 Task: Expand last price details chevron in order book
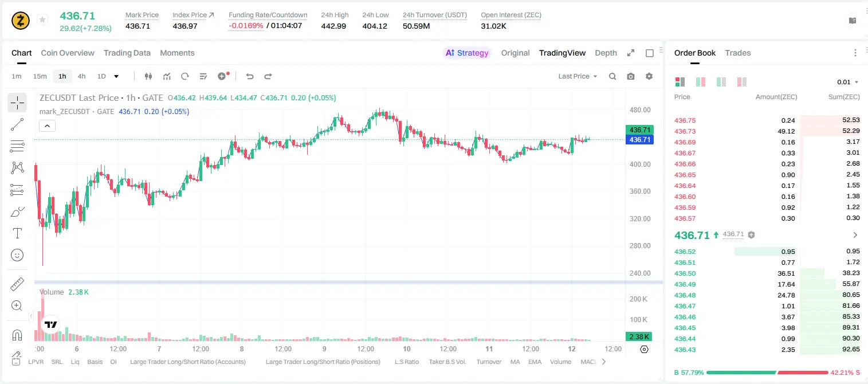pos(855,235)
